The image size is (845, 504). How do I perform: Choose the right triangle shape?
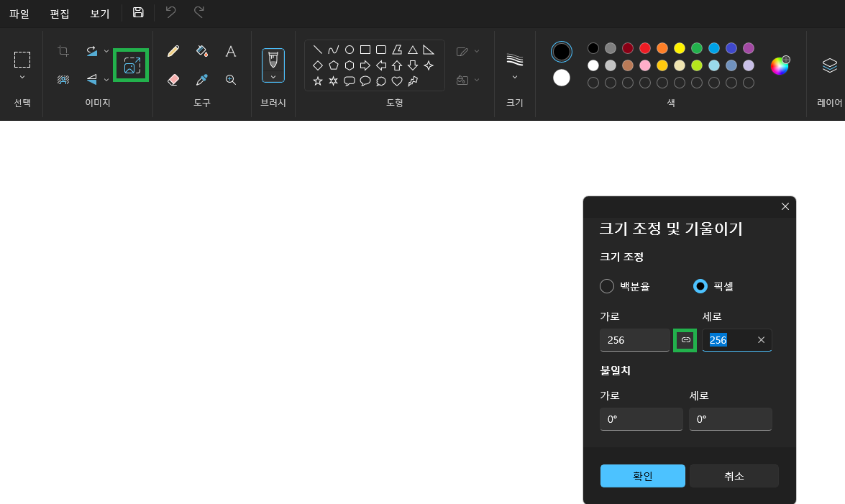(429, 50)
